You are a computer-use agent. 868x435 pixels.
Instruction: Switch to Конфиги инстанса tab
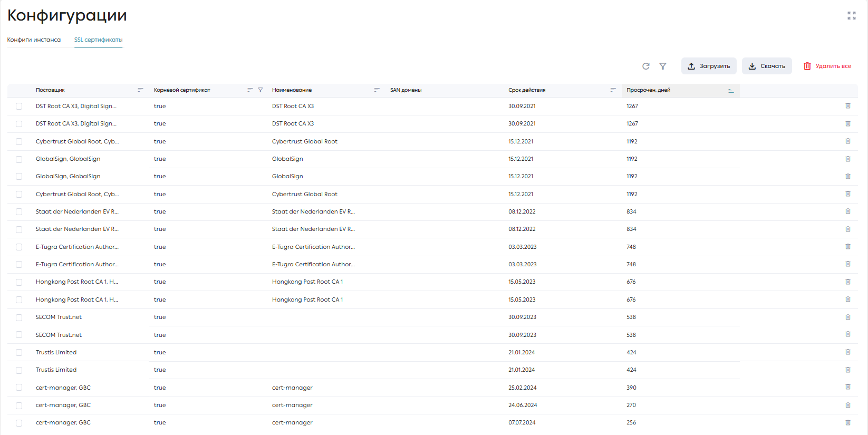(x=34, y=40)
